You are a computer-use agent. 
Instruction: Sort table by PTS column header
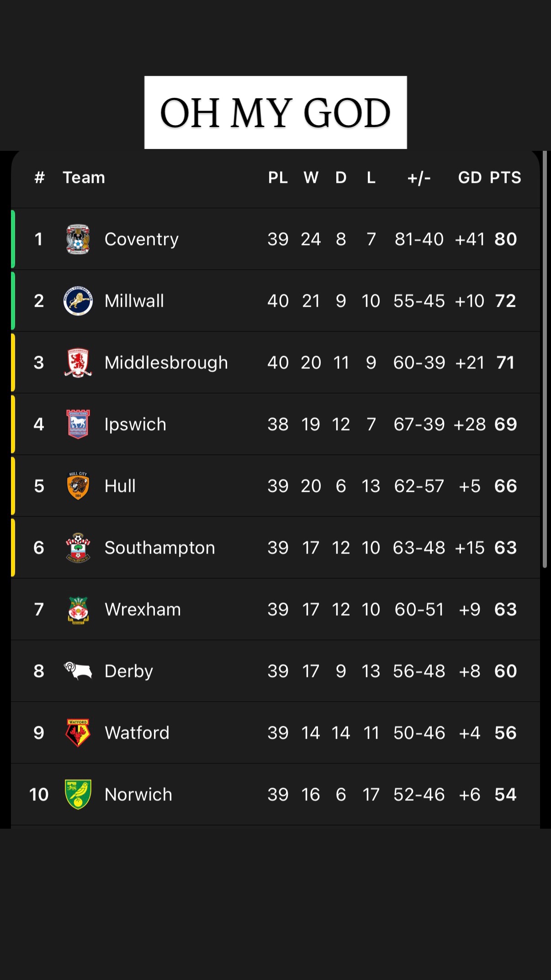pos(505,177)
